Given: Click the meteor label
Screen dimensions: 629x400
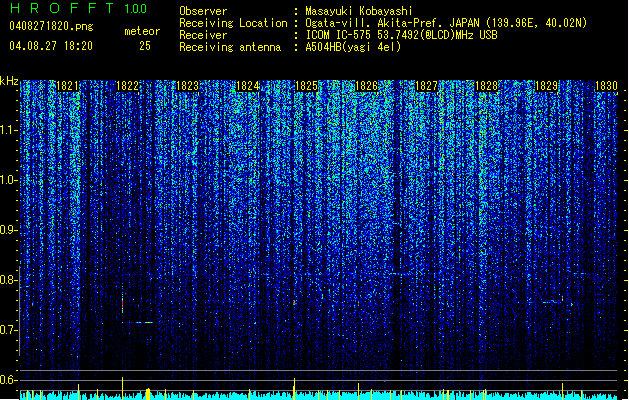Looking at the screenshot, I should coord(142,31).
